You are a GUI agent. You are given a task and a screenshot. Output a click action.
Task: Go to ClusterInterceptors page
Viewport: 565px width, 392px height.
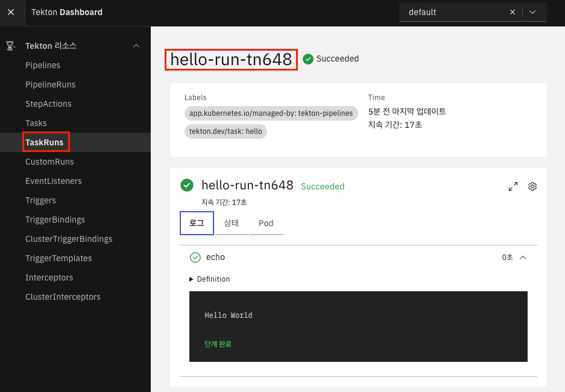[x=63, y=297]
